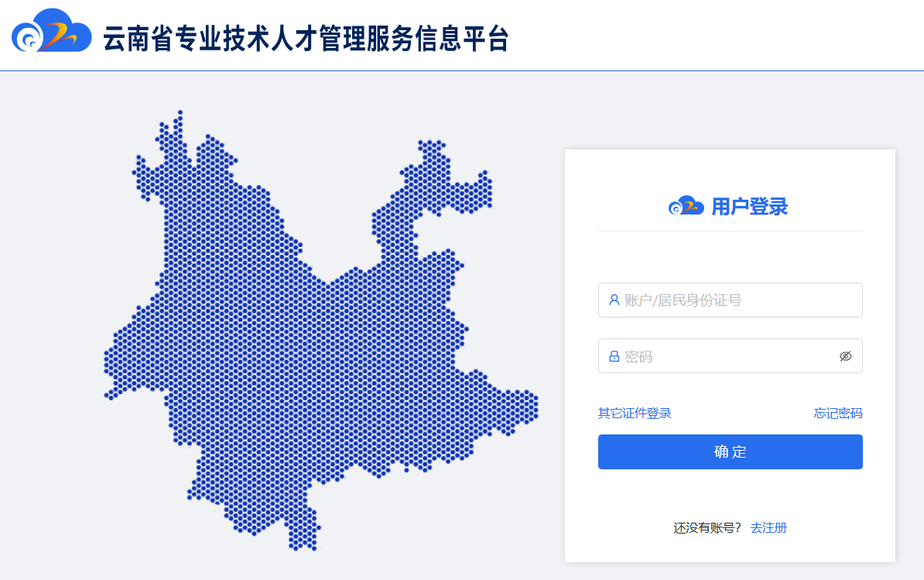Open the 其它证件登录 link
This screenshot has width=924, height=580.
[635, 414]
